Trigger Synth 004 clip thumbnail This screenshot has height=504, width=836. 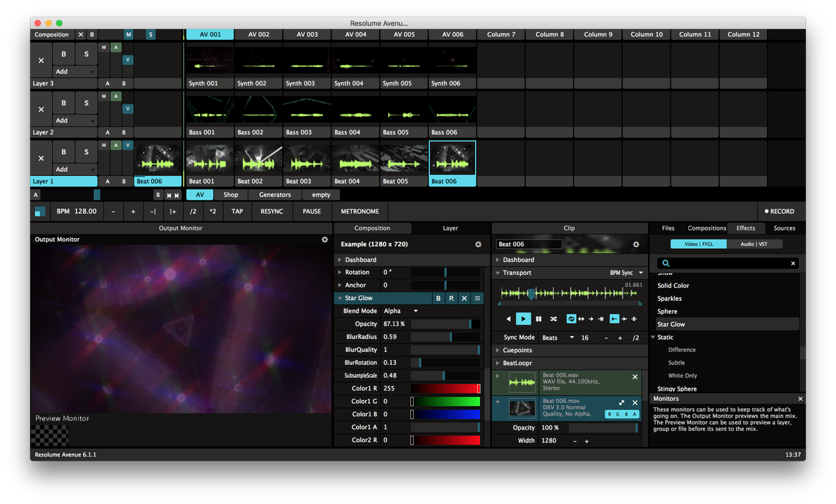click(x=355, y=61)
